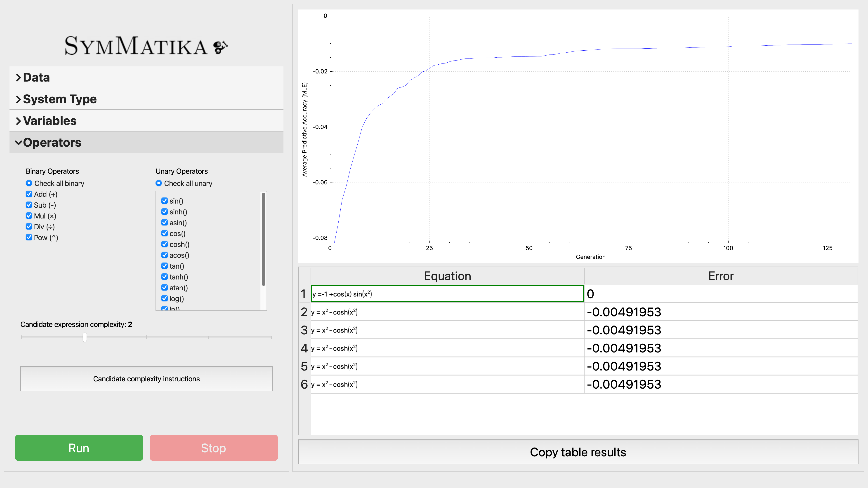Disable the atan() operator

[x=164, y=288]
